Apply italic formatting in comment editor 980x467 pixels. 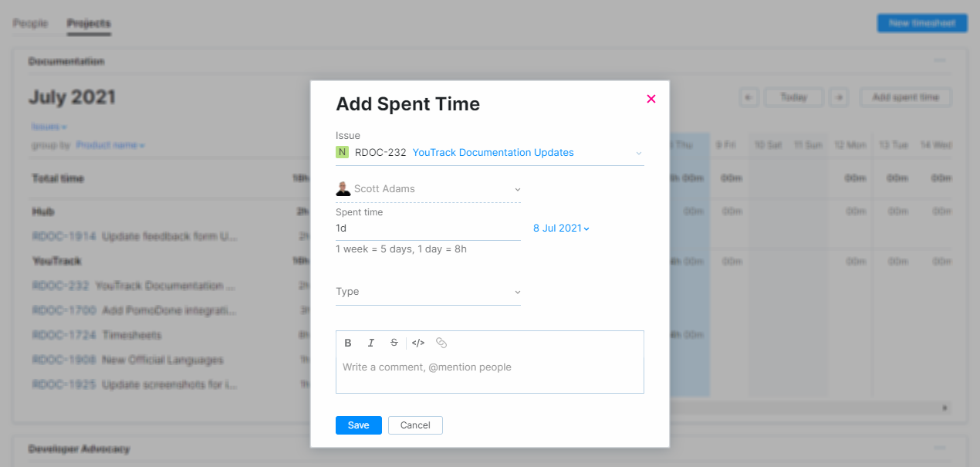coord(371,343)
